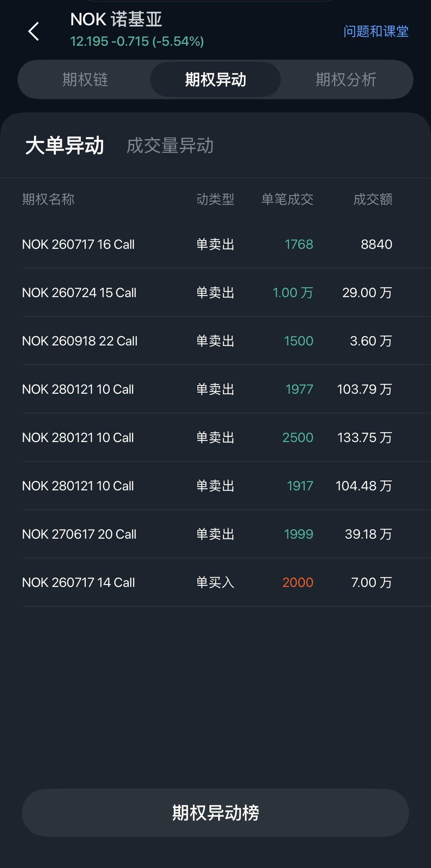
Task: Open the 期权异动榜 button
Action: 215,813
